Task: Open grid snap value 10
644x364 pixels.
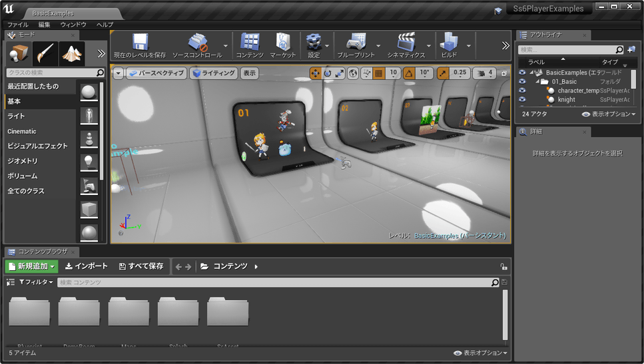Action: click(x=393, y=73)
